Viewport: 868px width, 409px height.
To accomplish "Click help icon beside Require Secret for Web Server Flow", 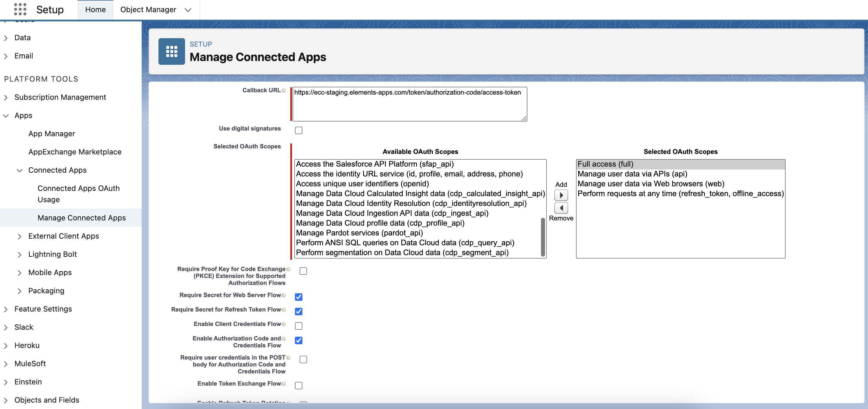I will coord(284,295).
